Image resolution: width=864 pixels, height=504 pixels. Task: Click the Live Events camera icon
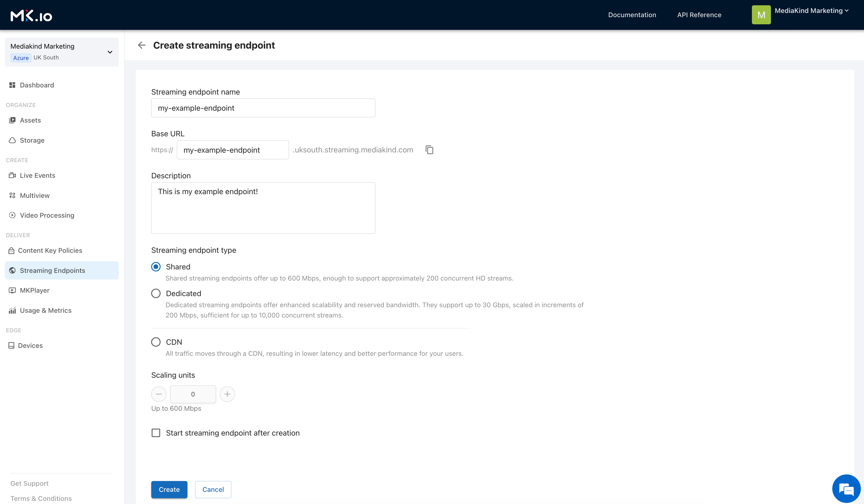(x=12, y=175)
